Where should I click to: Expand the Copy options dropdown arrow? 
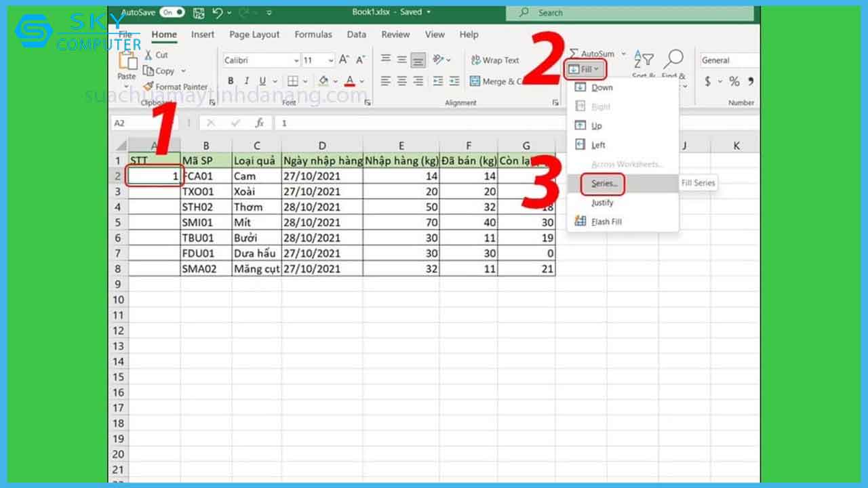tap(183, 71)
